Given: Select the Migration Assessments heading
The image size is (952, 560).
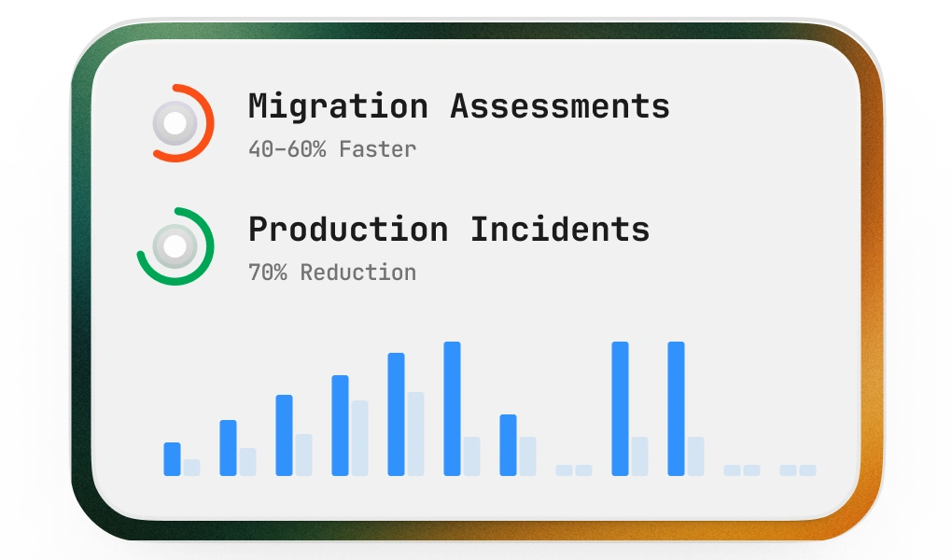Looking at the screenshot, I should click(x=458, y=106).
